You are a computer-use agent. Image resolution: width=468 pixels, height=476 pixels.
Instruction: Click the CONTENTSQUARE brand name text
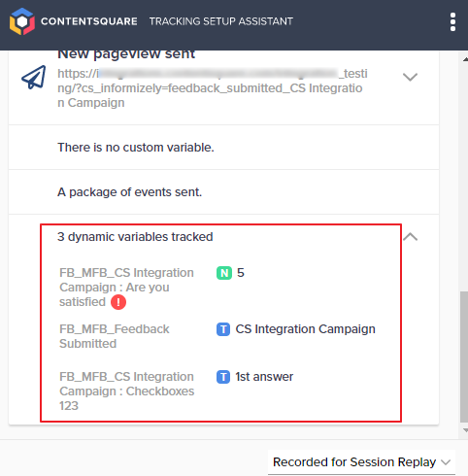pyautogui.click(x=89, y=21)
